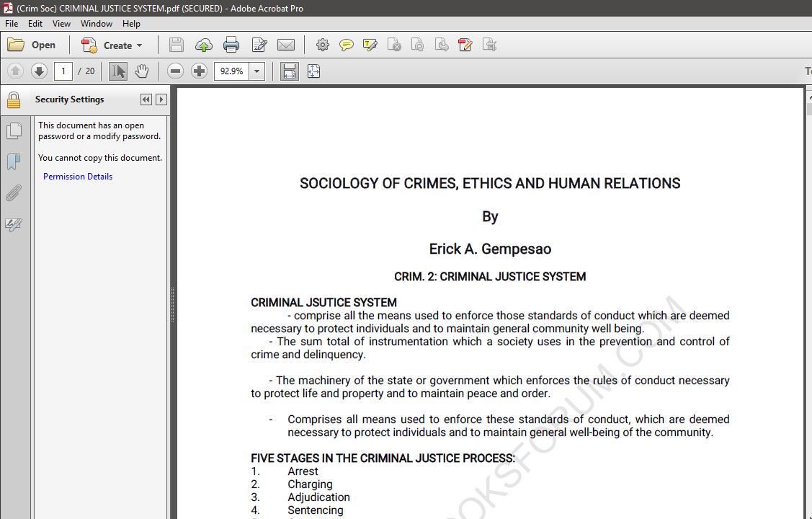The height and width of the screenshot is (519, 812).
Task: Zoom out with the minus button
Action: 176,71
